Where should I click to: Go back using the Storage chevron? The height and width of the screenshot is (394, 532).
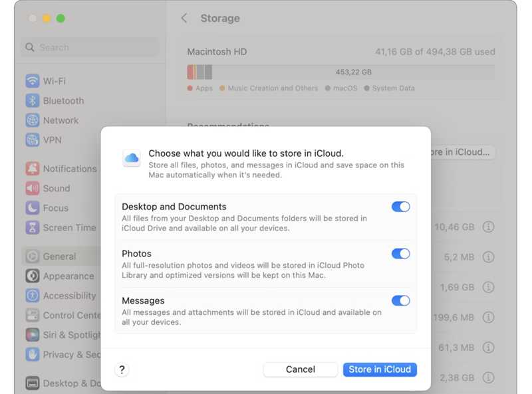pyautogui.click(x=184, y=19)
